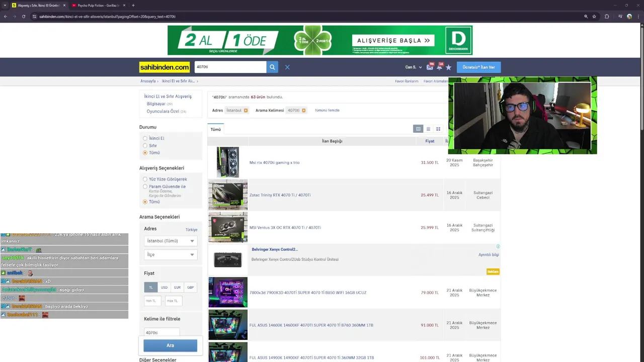Screen dimensions: 644x362
Task: Click Ayrıntılı bilgi on Behringer ad
Action: [x=489, y=255]
